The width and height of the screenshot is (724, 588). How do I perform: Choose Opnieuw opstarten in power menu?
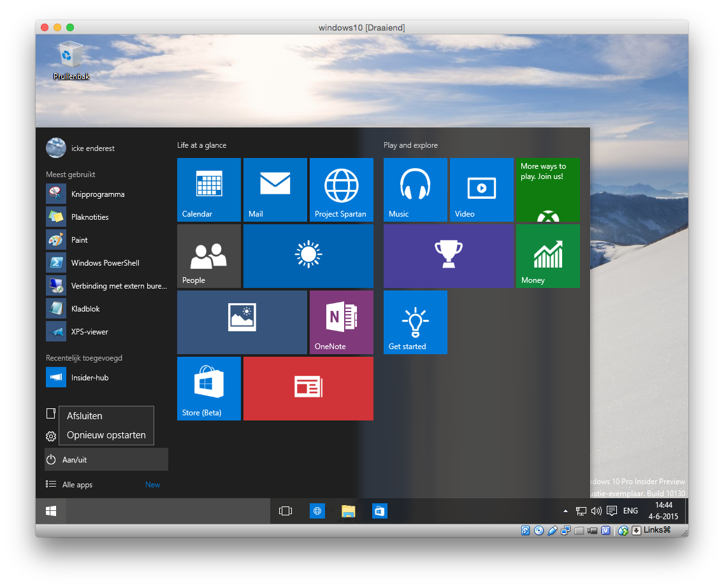(106, 436)
